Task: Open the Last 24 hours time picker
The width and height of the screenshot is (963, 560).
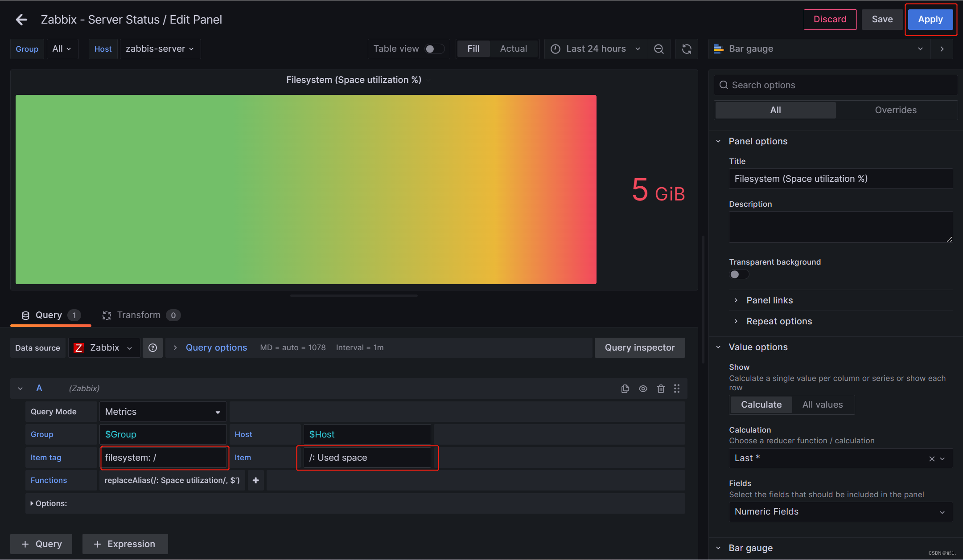Action: coord(596,49)
